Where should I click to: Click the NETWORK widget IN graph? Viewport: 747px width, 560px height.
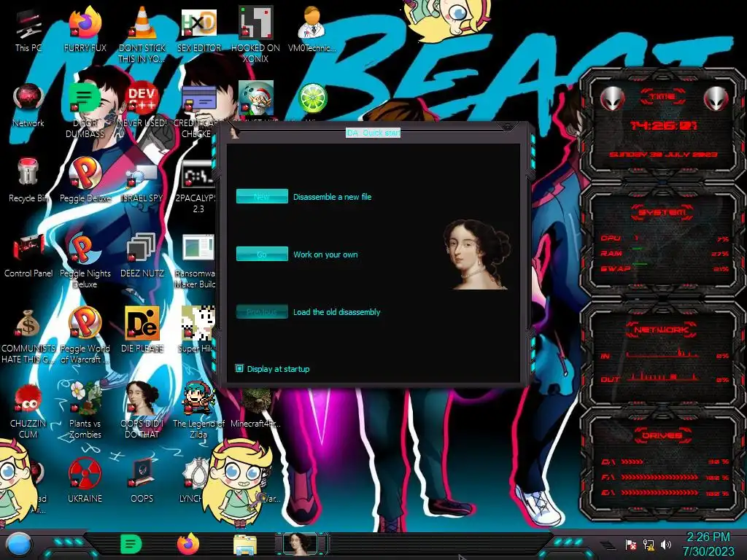coord(663,354)
